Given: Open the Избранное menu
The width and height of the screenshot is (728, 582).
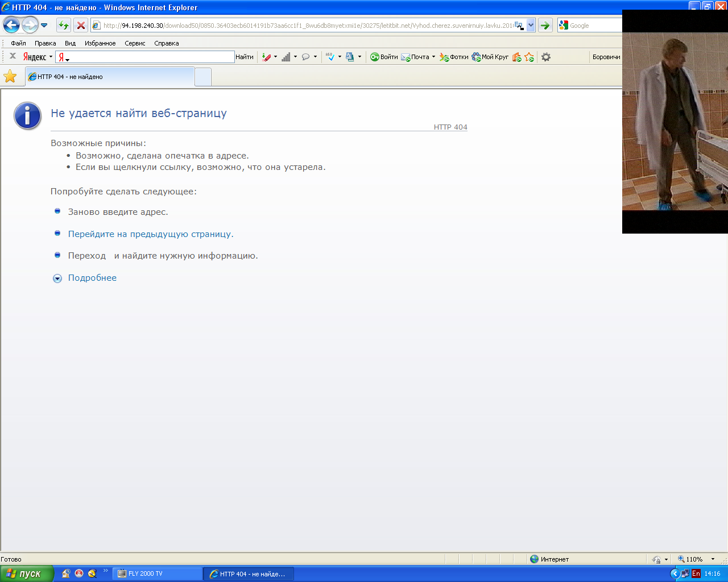Looking at the screenshot, I should (100, 43).
